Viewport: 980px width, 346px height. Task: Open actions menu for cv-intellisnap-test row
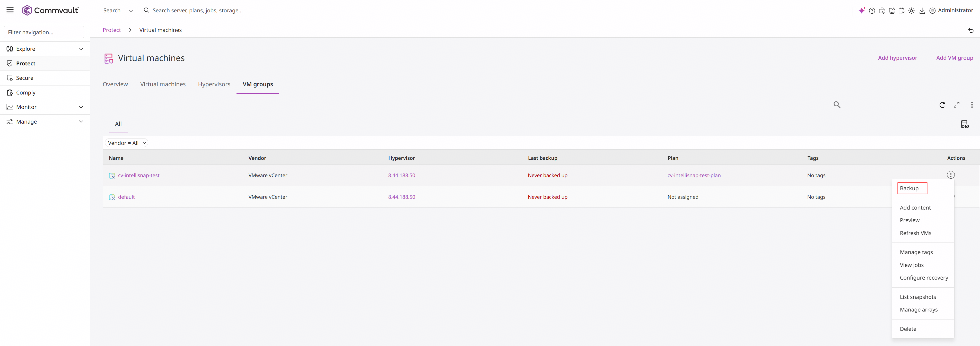(x=951, y=175)
